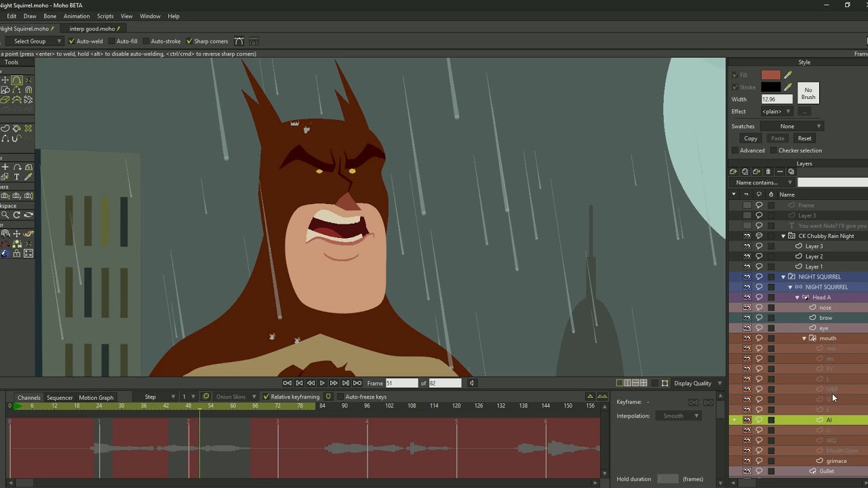Image resolution: width=868 pixels, height=488 pixels.
Task: Switch to four-pane viewport layout
Action: 644,383
